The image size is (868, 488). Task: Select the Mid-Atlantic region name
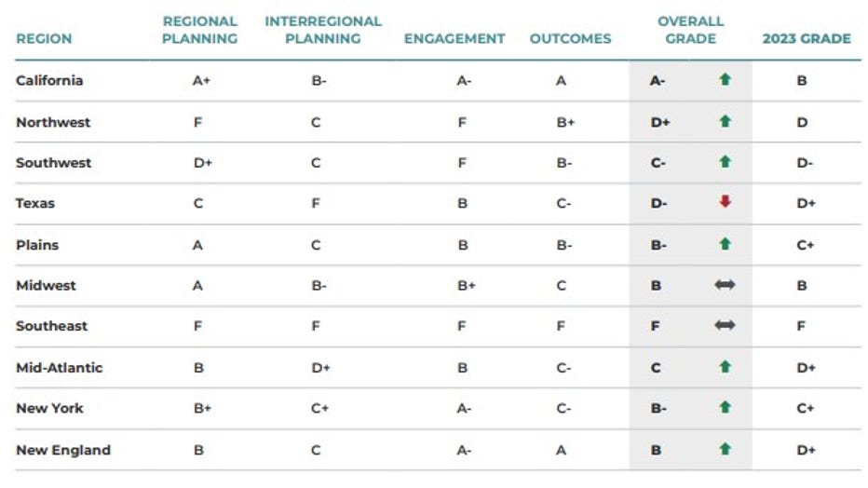tap(60, 368)
